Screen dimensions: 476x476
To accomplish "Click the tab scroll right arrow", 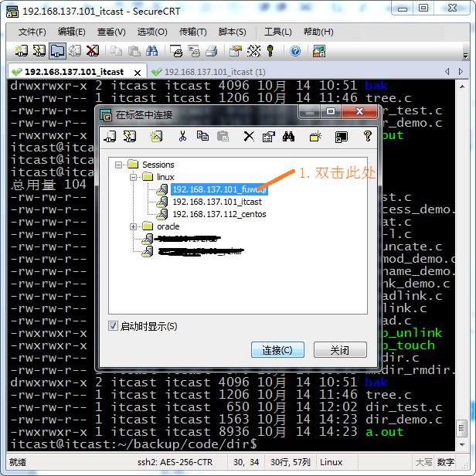I will tap(461, 71).
